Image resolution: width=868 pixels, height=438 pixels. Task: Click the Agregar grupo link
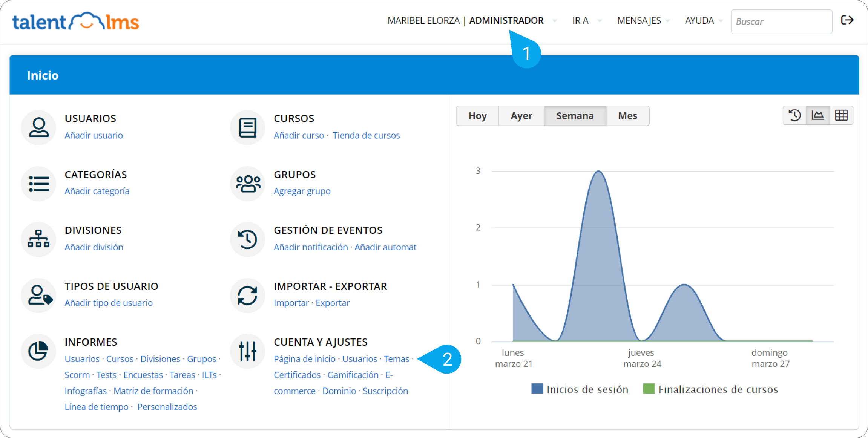coord(302,191)
